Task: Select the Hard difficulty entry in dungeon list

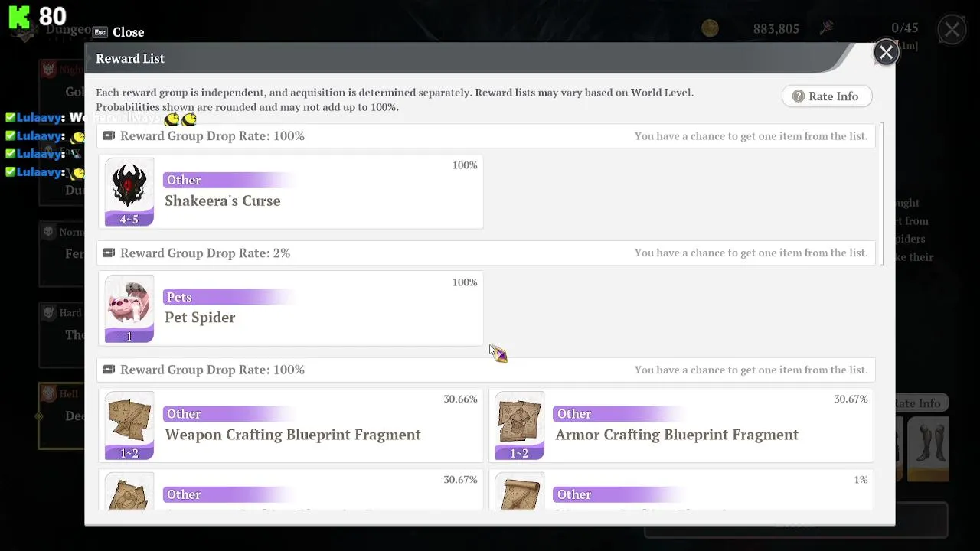Action: pyautogui.click(x=61, y=334)
